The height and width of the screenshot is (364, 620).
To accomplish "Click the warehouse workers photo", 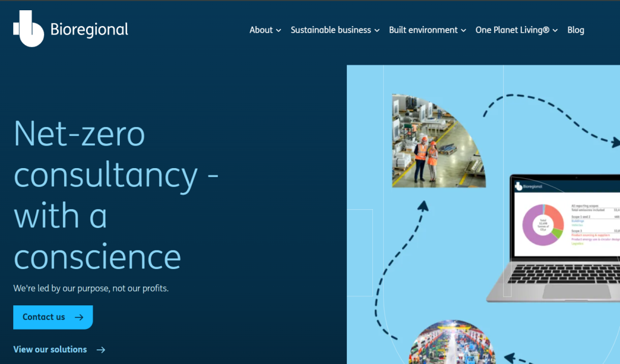I will pos(438,140).
